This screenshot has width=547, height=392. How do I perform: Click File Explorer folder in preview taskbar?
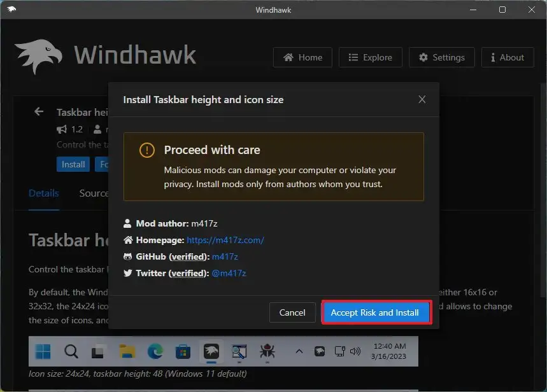click(x=127, y=351)
